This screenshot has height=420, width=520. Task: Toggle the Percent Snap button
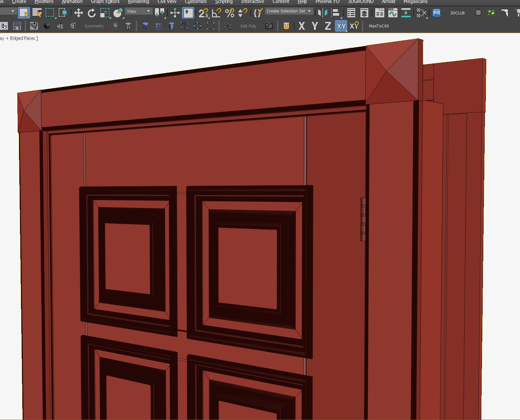pos(230,13)
